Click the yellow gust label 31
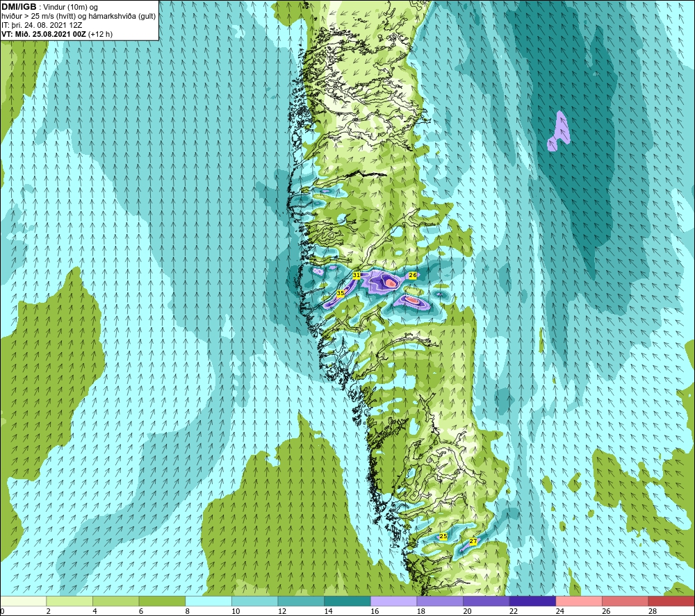This screenshot has width=695, height=616. click(357, 276)
